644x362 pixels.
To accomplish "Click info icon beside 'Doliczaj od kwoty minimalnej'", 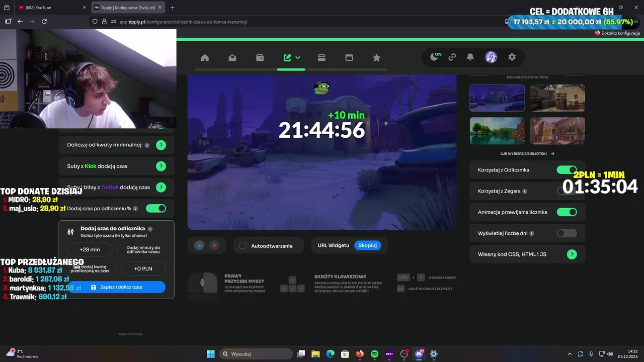I will click(x=147, y=145).
